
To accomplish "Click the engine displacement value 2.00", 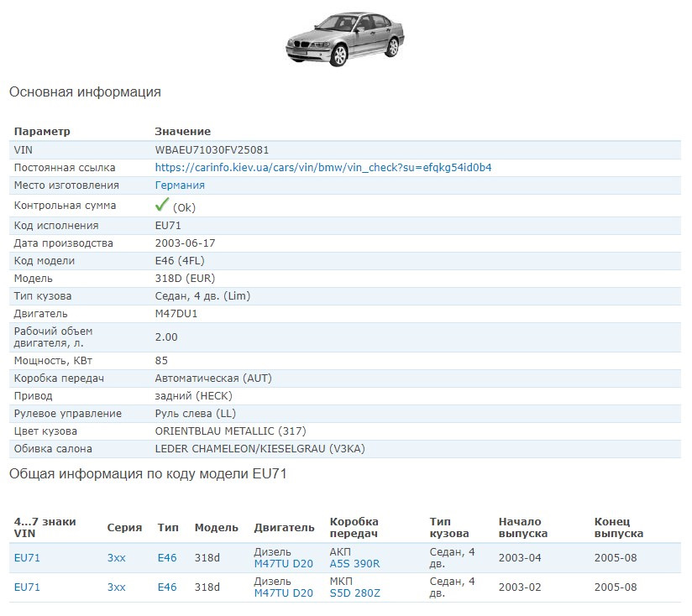I will (x=166, y=337).
